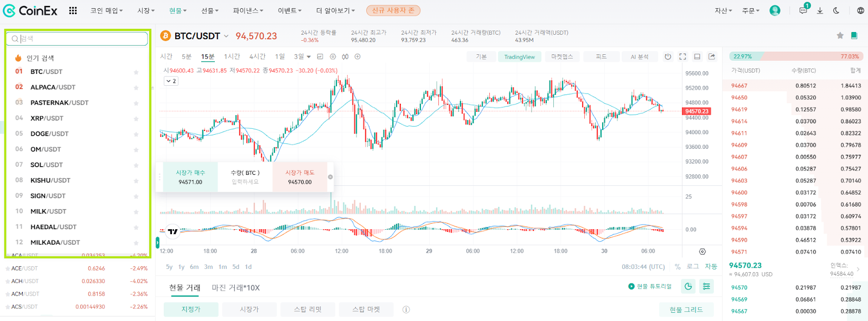Click the coin search field
868x321 pixels.
[78, 39]
